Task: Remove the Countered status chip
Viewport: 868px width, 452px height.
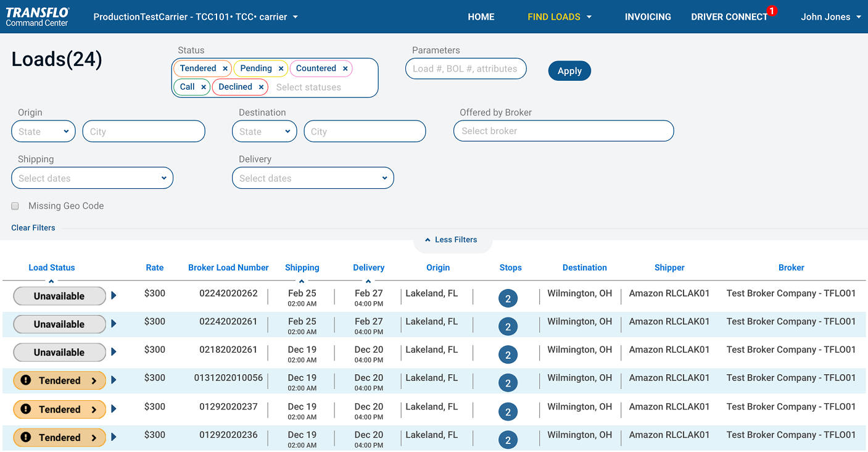Action: (x=345, y=69)
